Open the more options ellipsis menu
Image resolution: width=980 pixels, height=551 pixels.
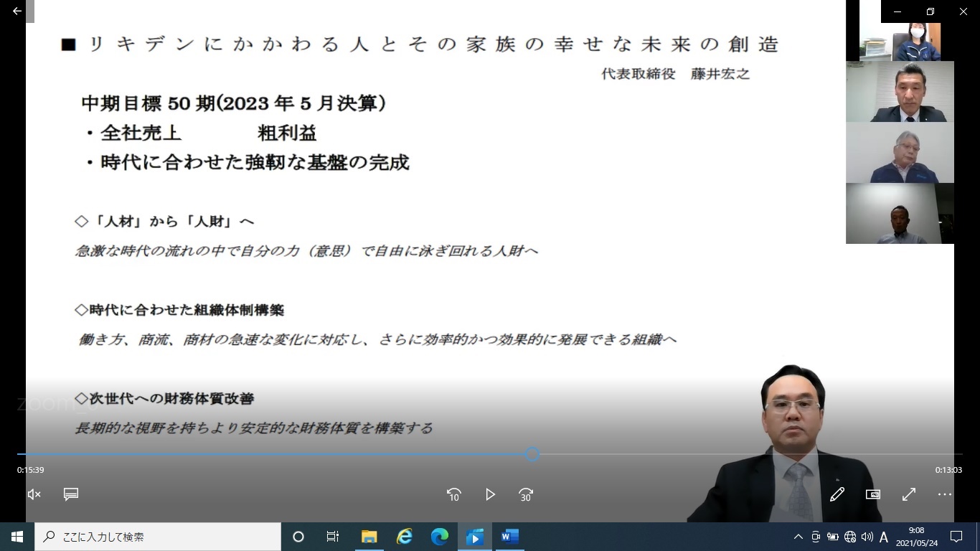tap(945, 494)
